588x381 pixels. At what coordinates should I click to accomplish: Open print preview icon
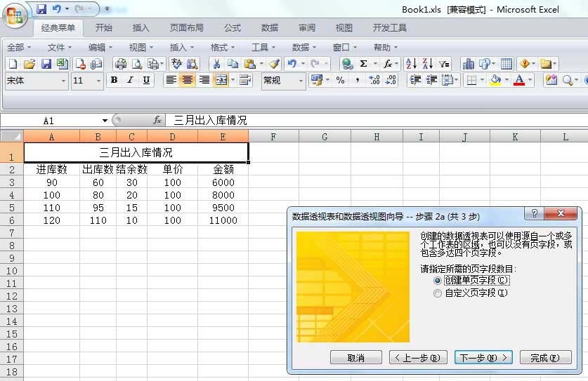click(x=137, y=64)
